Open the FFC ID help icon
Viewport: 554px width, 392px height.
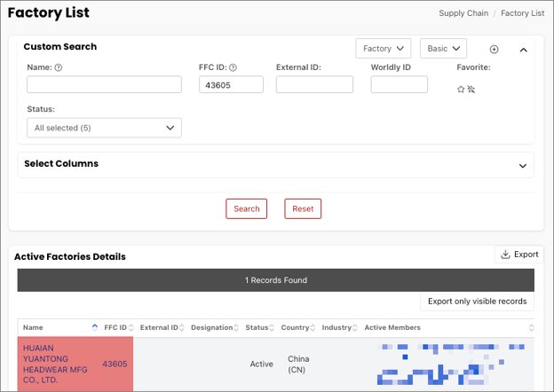tap(233, 67)
